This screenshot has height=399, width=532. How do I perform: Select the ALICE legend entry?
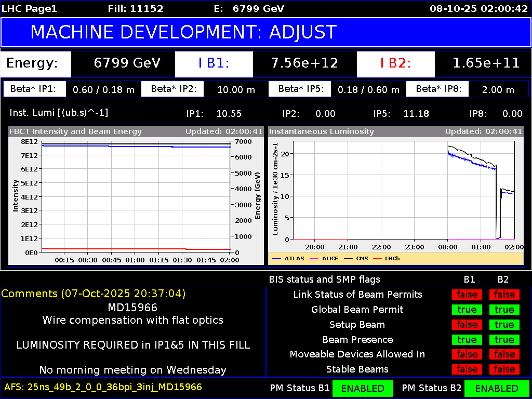[x=330, y=258]
